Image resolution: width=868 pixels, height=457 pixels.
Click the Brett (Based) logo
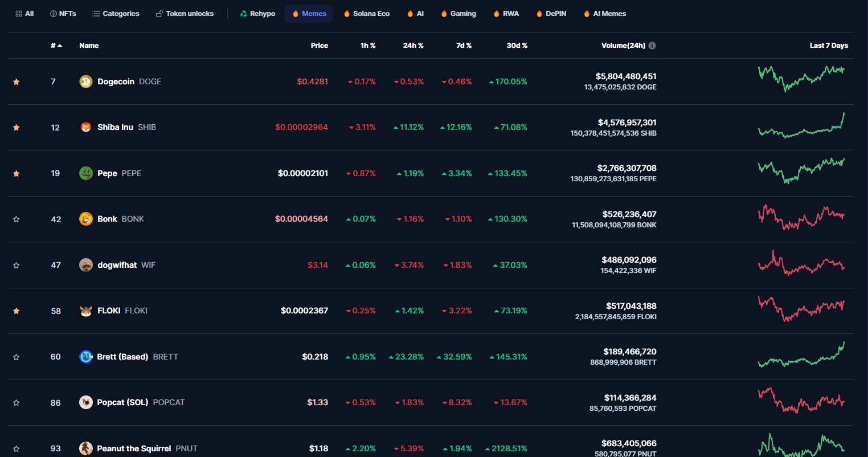(x=86, y=357)
